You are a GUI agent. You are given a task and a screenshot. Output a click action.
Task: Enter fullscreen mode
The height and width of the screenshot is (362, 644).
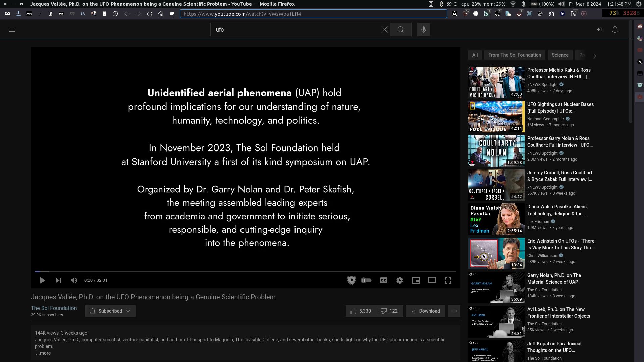(x=448, y=280)
